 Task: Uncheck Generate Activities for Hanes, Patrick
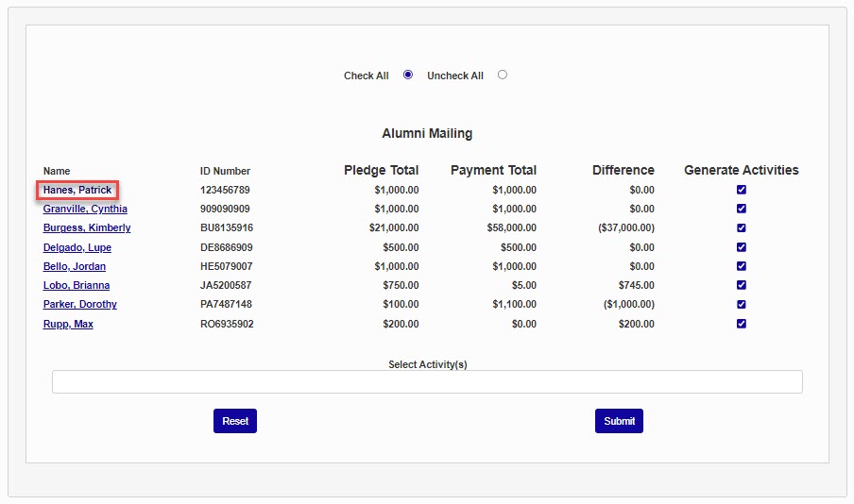click(x=742, y=190)
